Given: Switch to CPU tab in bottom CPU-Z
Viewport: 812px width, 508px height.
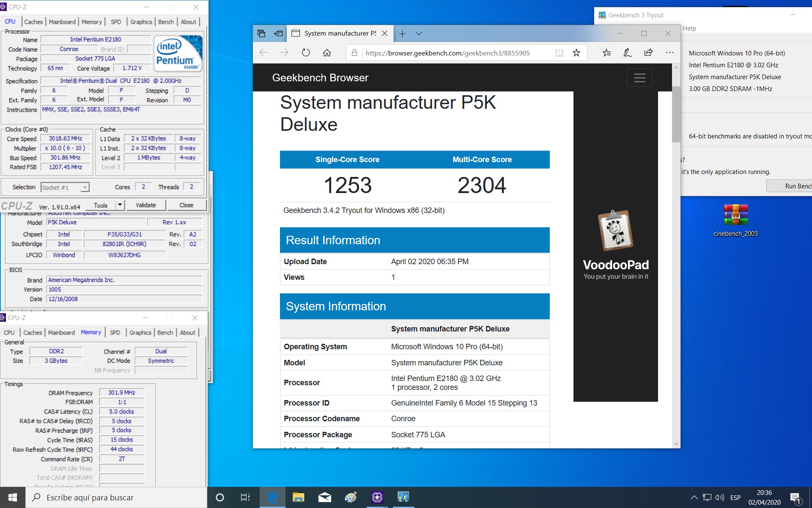Looking at the screenshot, I should 9,332.
